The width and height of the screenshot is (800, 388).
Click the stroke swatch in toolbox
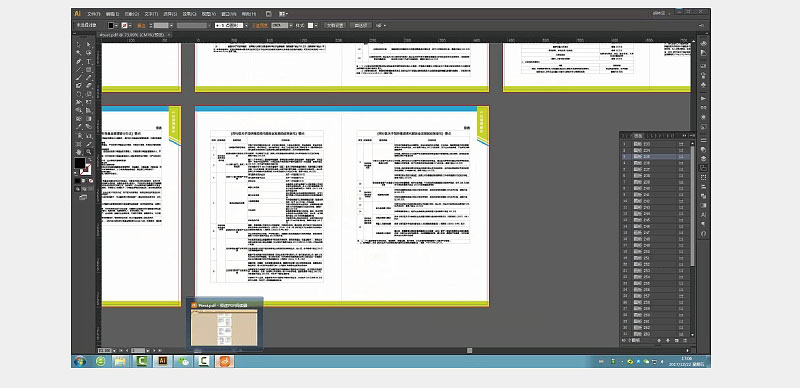coord(86,169)
